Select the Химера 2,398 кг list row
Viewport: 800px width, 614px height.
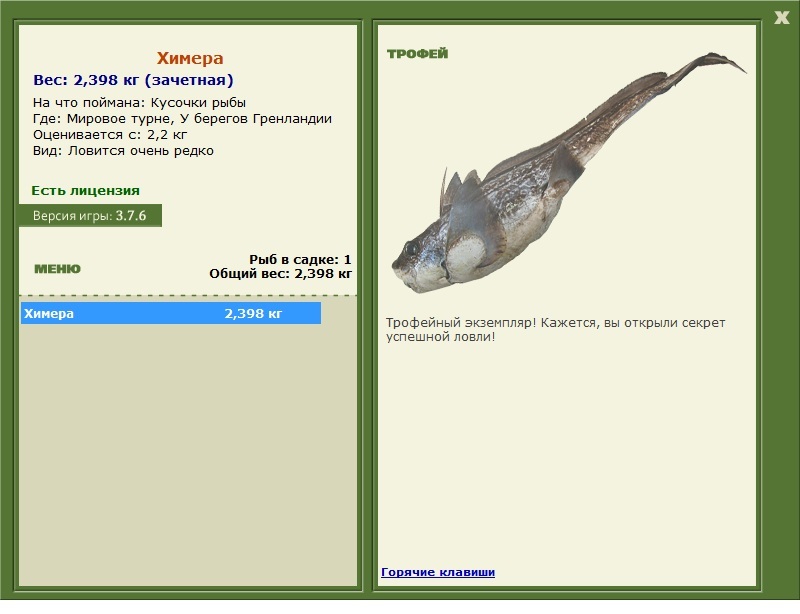pyautogui.click(x=171, y=313)
